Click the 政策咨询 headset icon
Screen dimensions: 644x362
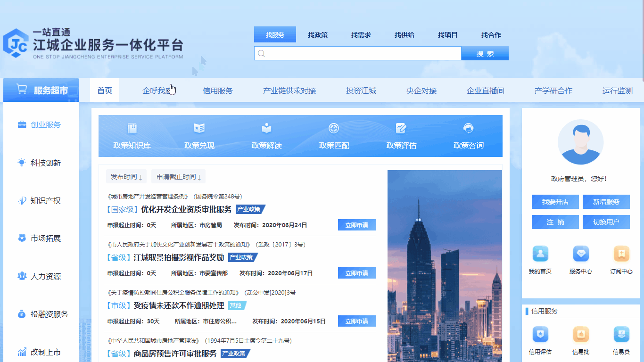pos(469,129)
